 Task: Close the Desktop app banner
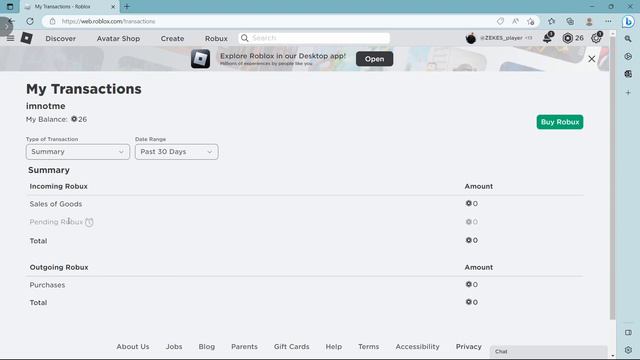tap(591, 59)
